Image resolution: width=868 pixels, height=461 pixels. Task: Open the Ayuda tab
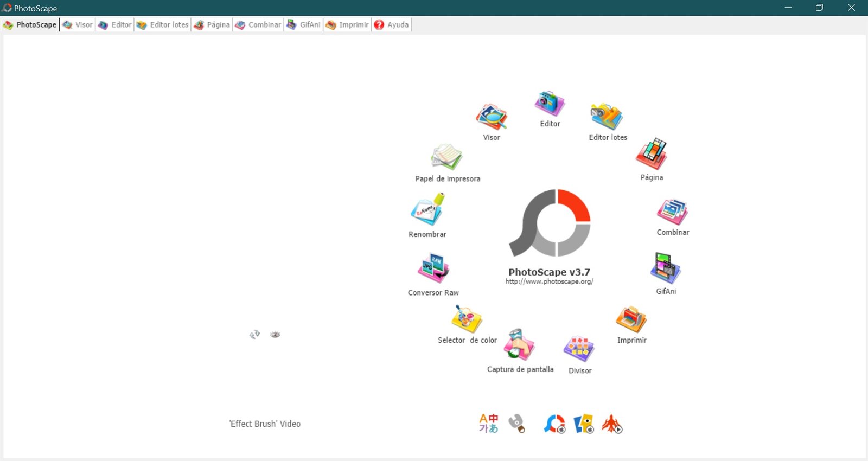tap(392, 25)
